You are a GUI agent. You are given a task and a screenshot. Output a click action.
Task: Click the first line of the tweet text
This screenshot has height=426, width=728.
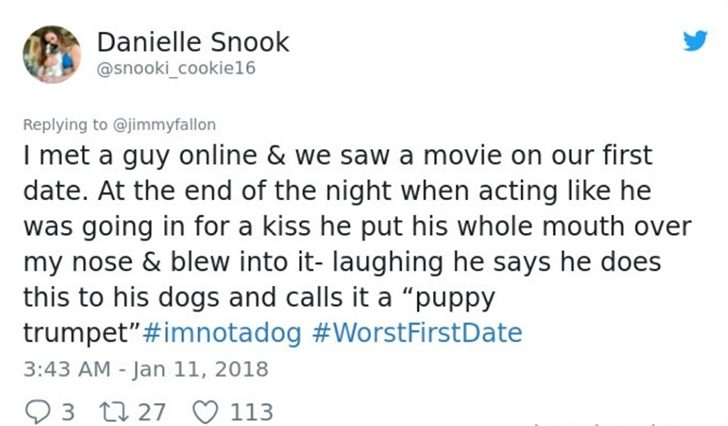click(338, 155)
